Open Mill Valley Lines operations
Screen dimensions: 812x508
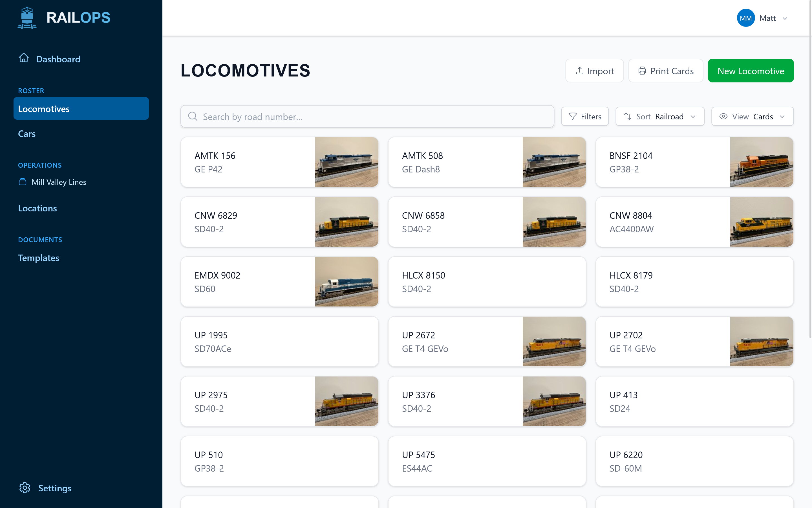click(x=59, y=182)
